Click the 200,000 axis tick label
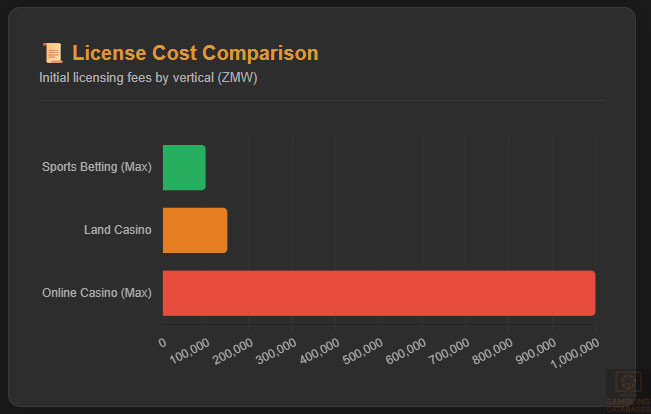The image size is (651, 414). pos(233,352)
